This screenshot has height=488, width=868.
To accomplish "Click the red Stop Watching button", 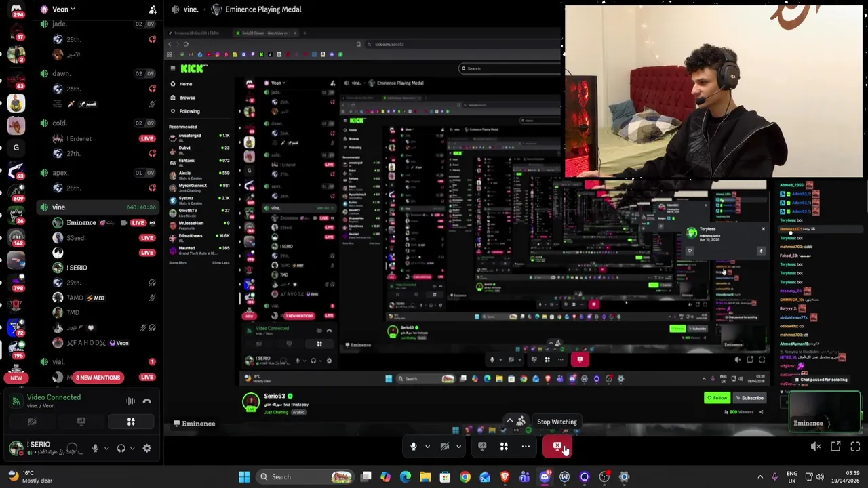I will [557, 447].
